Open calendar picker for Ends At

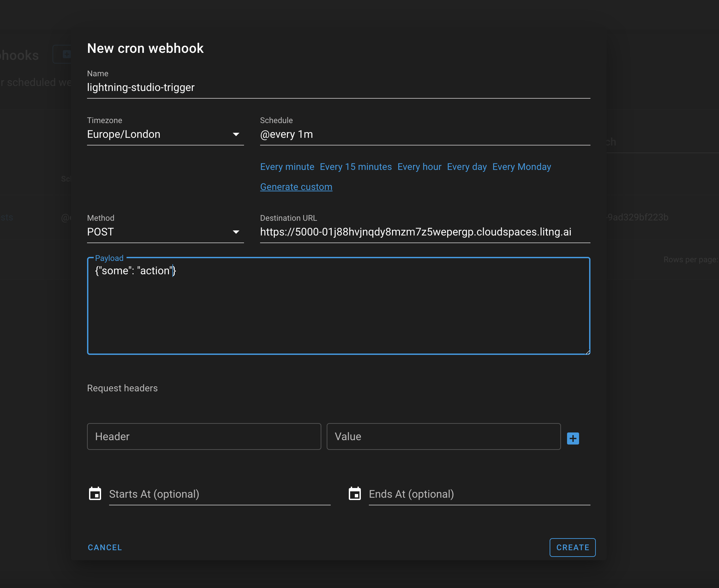(355, 493)
